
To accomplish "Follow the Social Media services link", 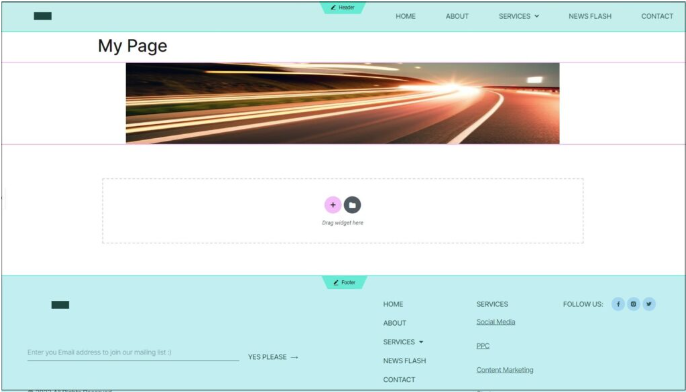I will click(x=496, y=322).
